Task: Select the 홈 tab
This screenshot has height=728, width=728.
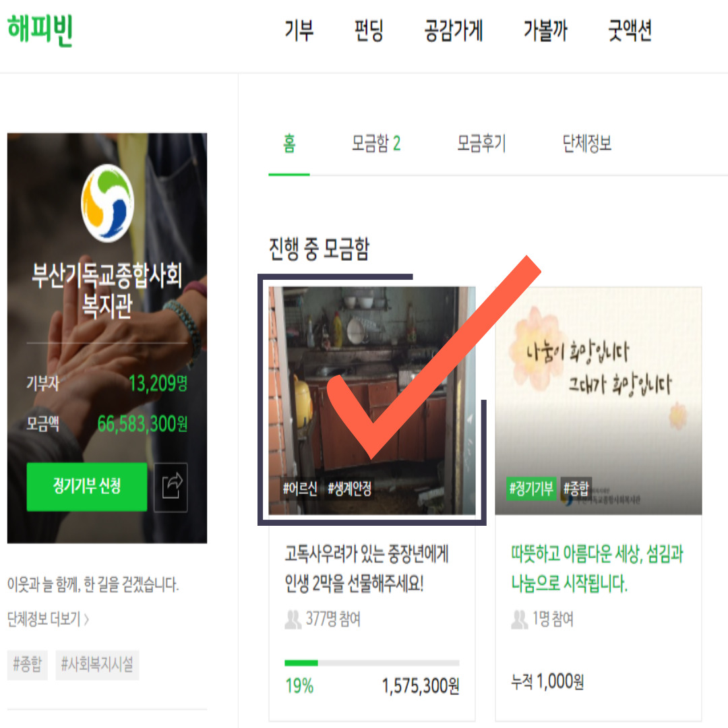Action: tap(289, 144)
